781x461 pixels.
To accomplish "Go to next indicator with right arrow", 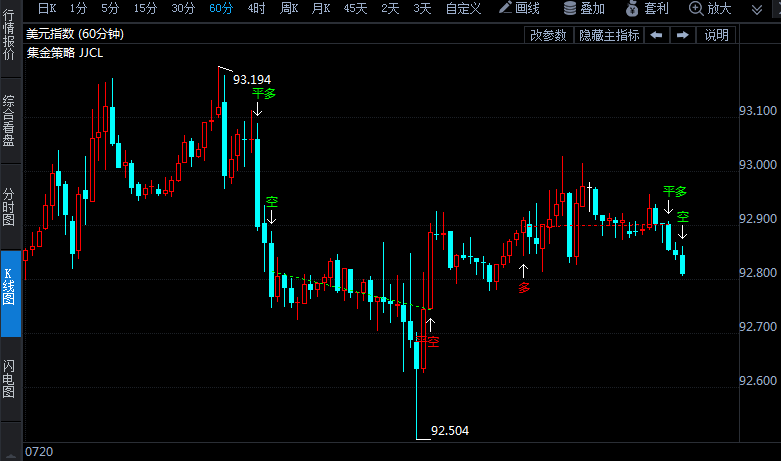I will 682,35.
